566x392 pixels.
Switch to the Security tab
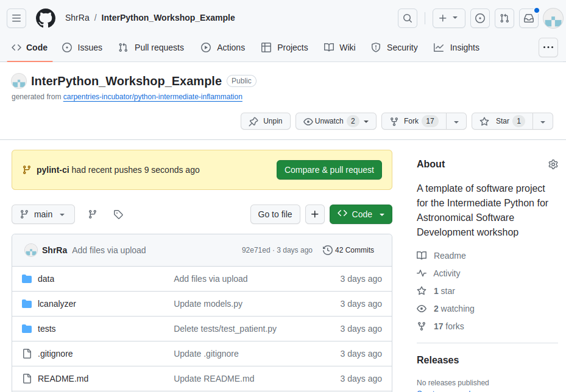[x=395, y=47]
